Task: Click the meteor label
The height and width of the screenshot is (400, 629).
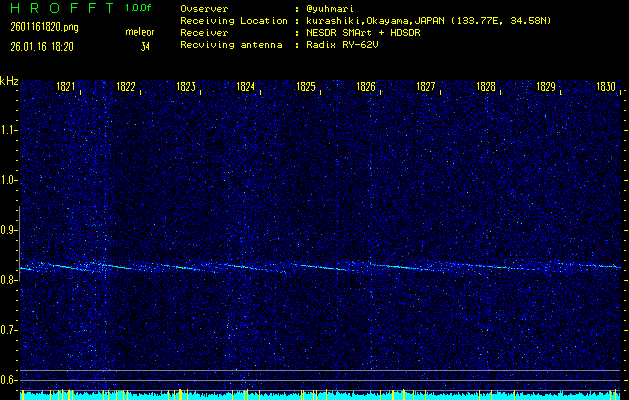Action: click(140, 32)
